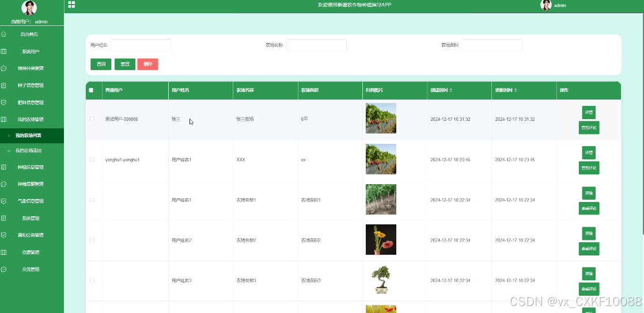Toggle the select-all checkbox in table header
This screenshot has height=313, width=644.
91,90
